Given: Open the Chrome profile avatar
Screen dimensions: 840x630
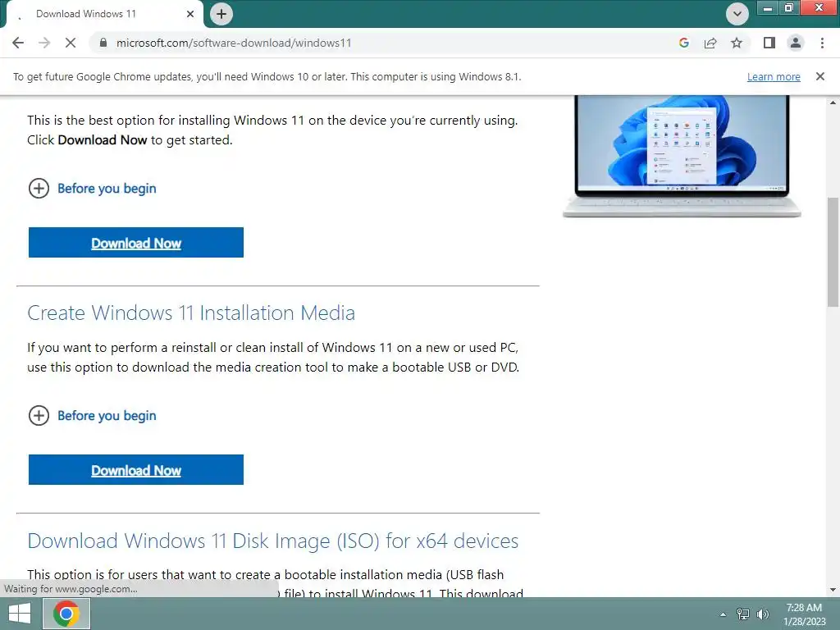Looking at the screenshot, I should (x=796, y=43).
